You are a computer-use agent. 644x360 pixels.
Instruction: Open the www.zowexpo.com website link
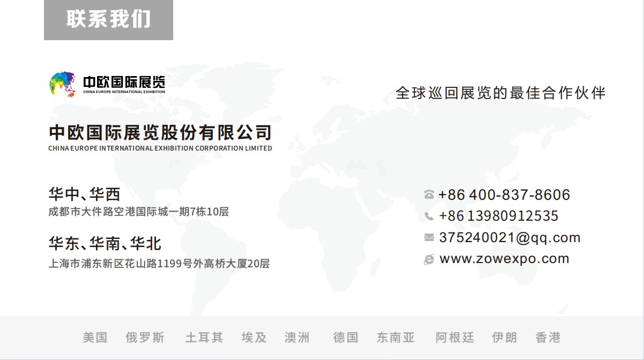tap(504, 259)
